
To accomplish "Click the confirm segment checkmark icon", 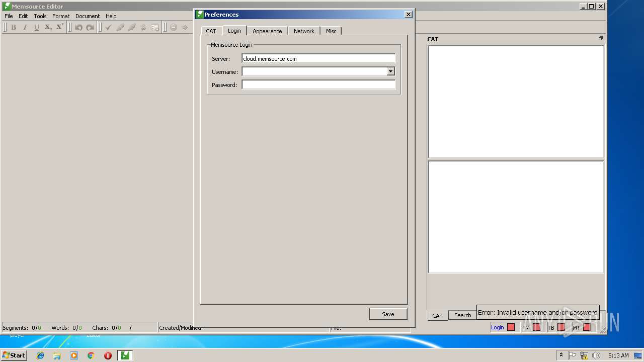I will click(x=109, y=27).
